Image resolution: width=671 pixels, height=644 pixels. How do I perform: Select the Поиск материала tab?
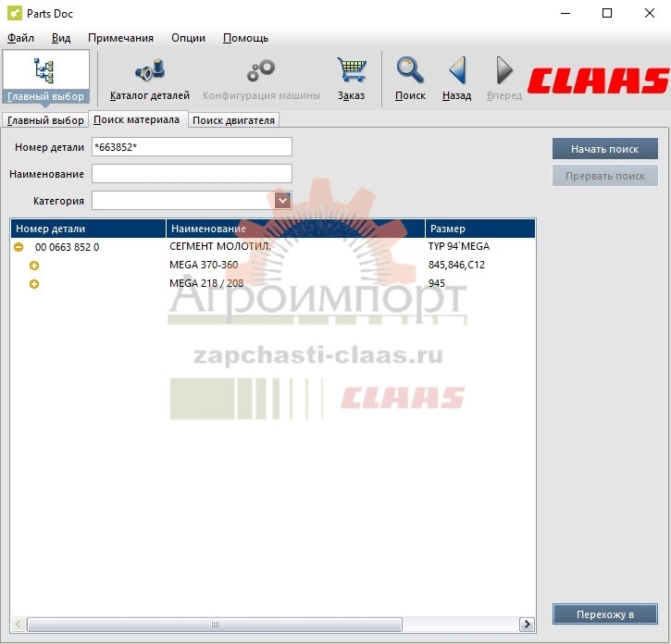click(136, 119)
